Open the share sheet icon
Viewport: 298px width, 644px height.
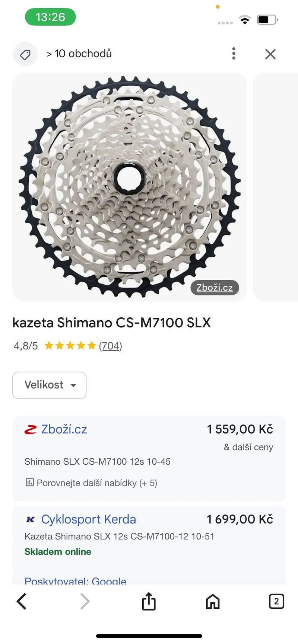pos(149,601)
